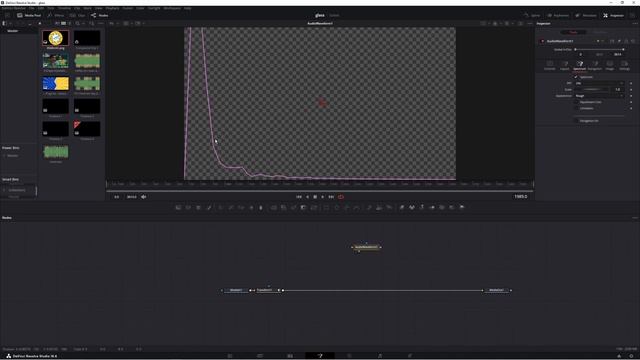640x360 pixels.
Task: Switch to Controls tab in Inspector
Action: (550, 65)
